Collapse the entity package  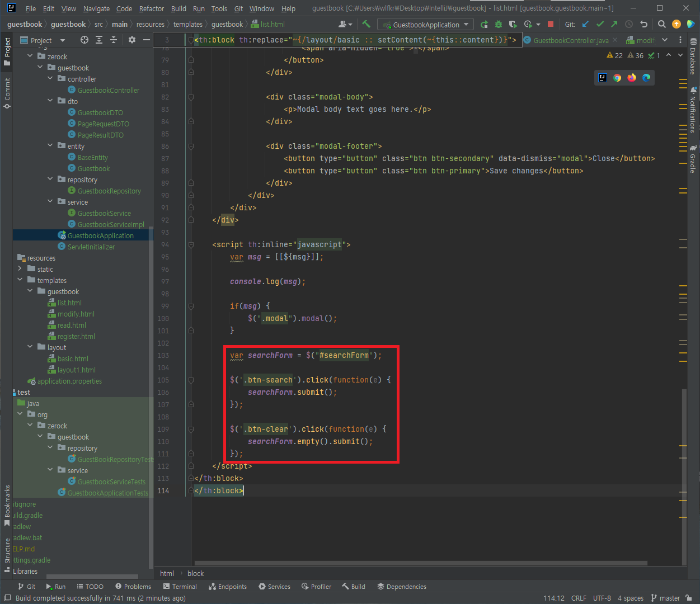click(50, 146)
